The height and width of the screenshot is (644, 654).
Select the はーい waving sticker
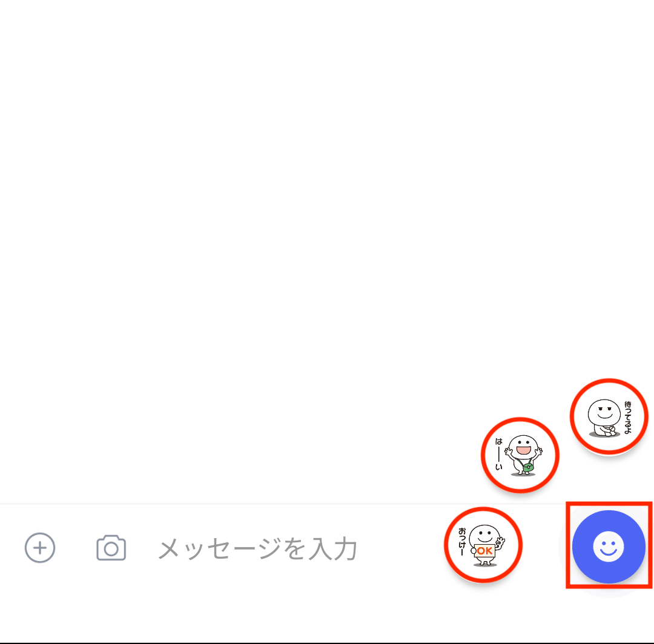pyautogui.click(x=520, y=455)
